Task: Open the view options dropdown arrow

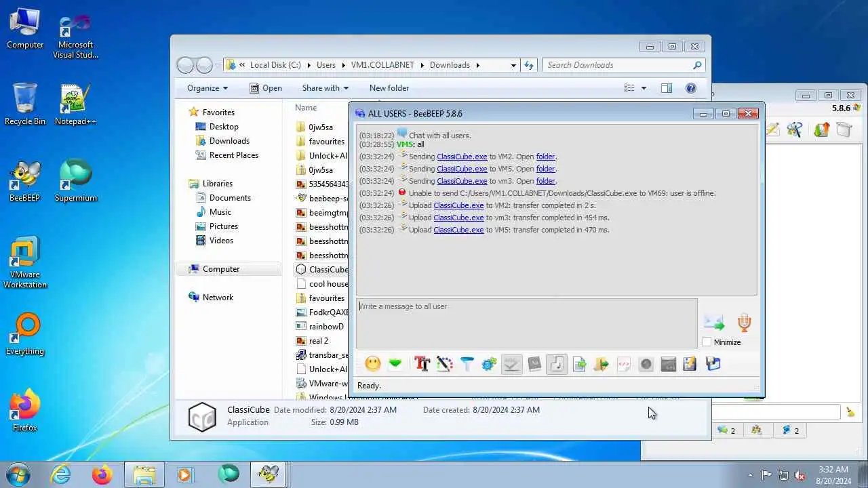Action: [x=644, y=88]
